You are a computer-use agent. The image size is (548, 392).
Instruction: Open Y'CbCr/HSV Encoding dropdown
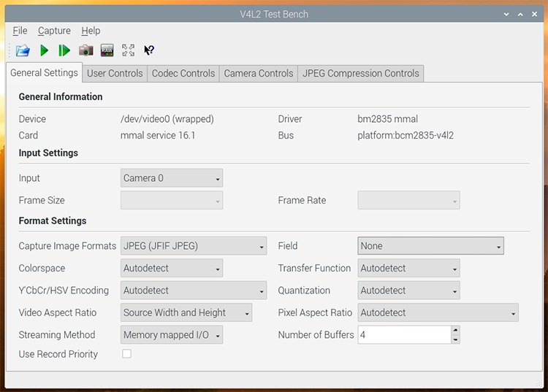point(194,291)
